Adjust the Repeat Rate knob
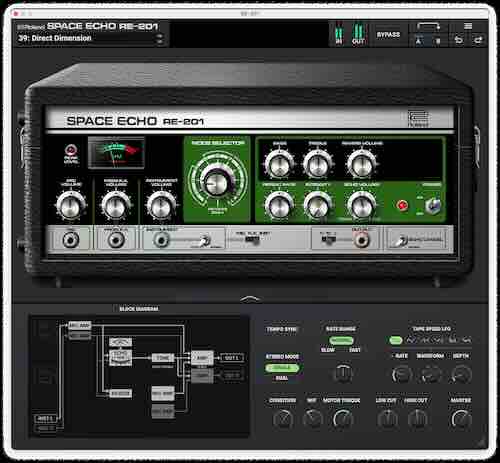 click(x=279, y=205)
